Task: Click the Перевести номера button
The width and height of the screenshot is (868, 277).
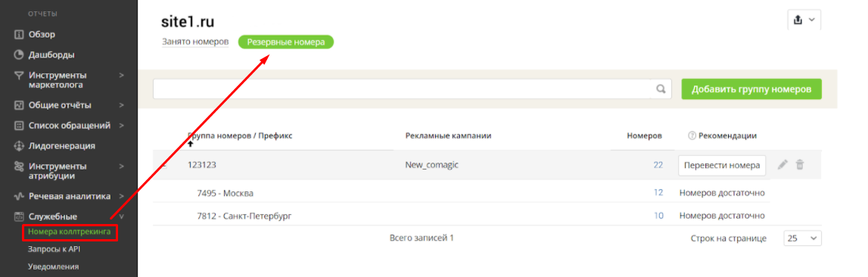Action: click(722, 165)
